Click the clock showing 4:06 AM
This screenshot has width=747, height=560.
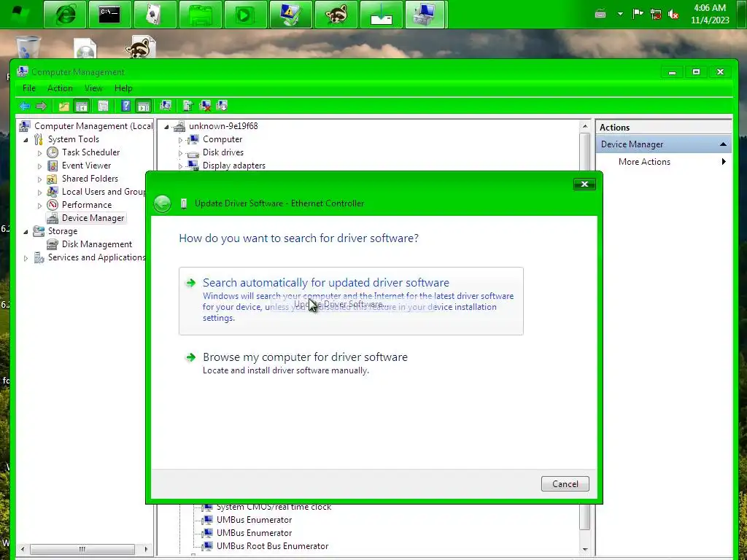pos(710,14)
